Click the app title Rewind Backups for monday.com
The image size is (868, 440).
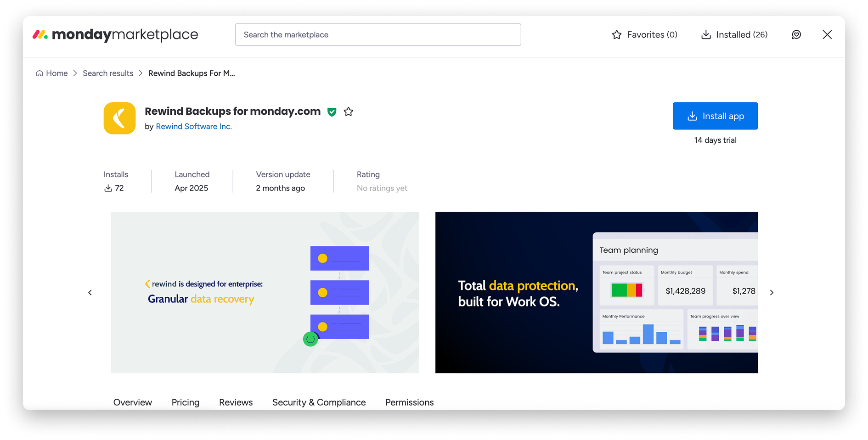tap(232, 111)
